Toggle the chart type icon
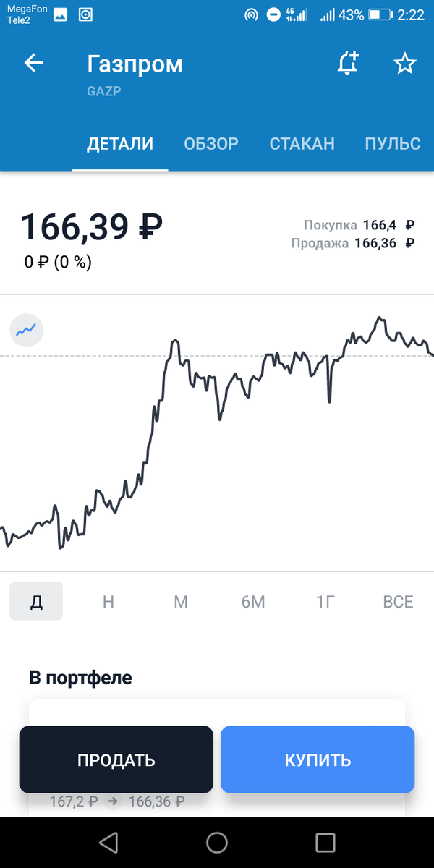434x868 pixels. [x=27, y=331]
